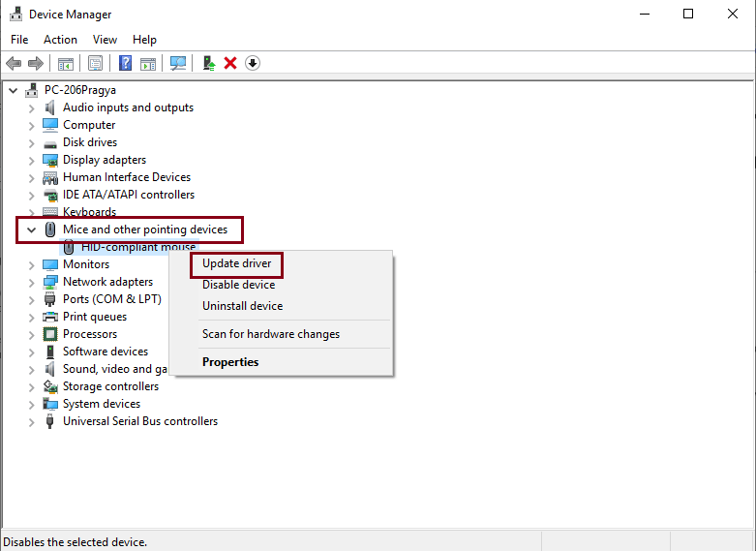This screenshot has height=551, width=756.
Task: Click the Network adapters icon
Action: point(50,282)
